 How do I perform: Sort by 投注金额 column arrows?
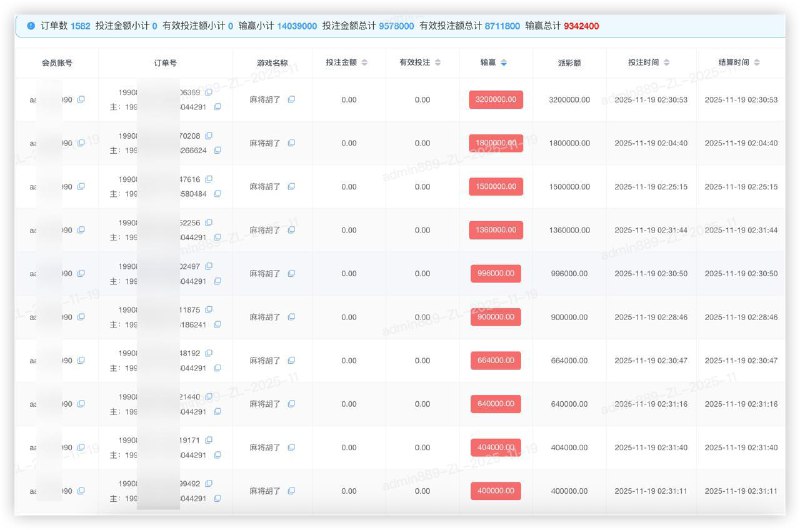[364, 62]
